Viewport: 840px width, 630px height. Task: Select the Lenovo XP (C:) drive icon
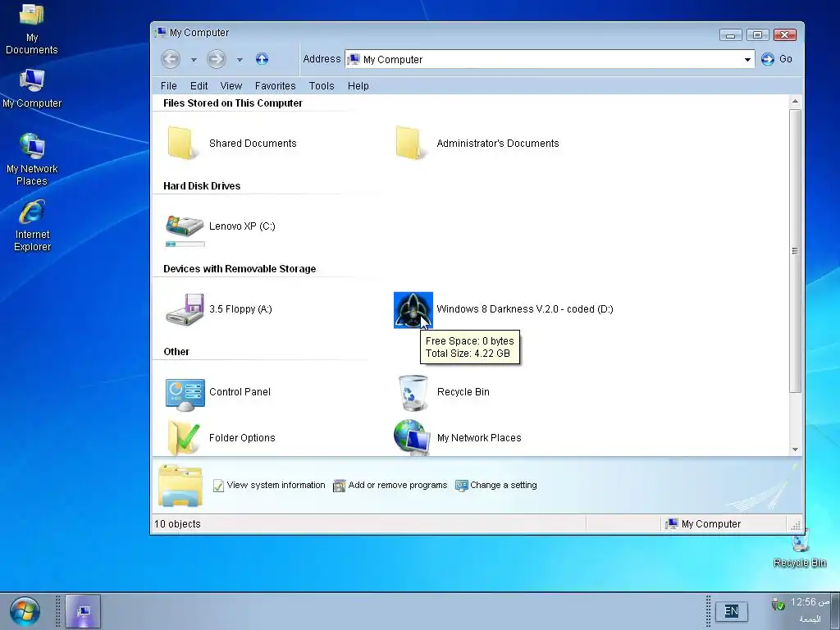click(185, 226)
